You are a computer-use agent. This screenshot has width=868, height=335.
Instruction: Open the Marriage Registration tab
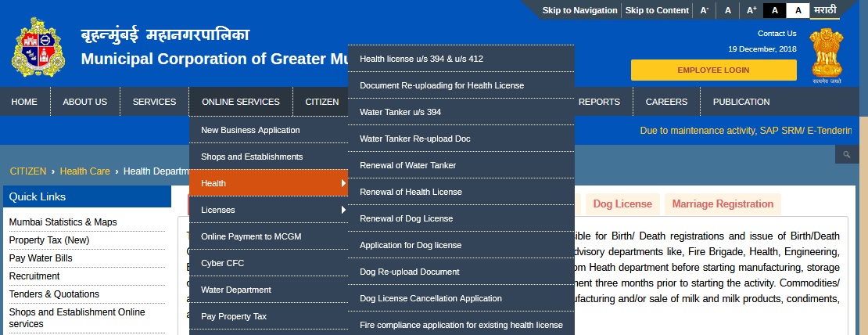pyautogui.click(x=722, y=204)
